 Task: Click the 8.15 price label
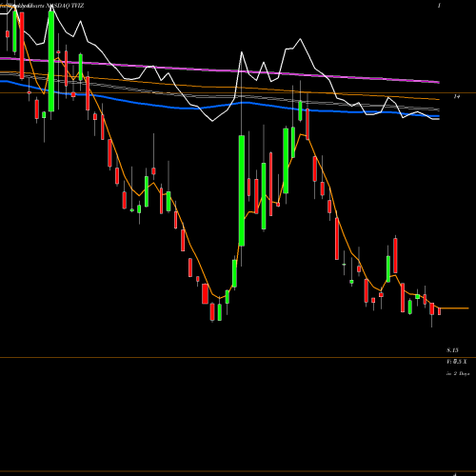pyautogui.click(x=452, y=350)
